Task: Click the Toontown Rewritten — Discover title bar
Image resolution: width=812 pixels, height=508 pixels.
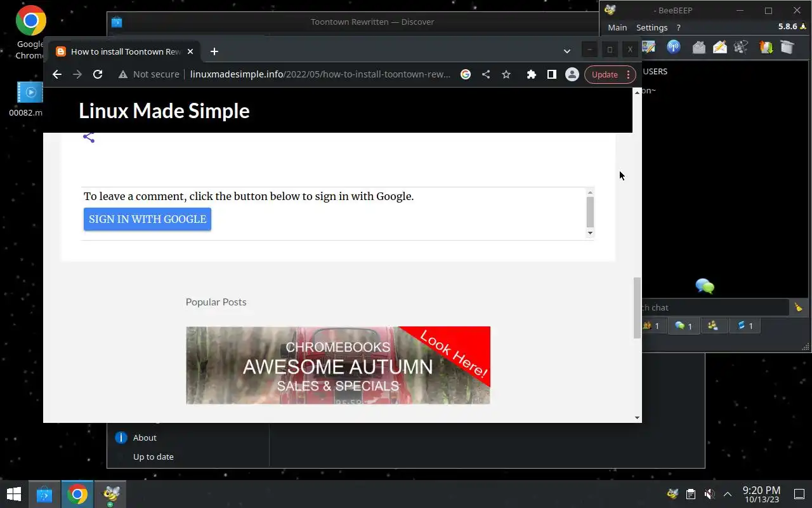Action: click(x=372, y=22)
